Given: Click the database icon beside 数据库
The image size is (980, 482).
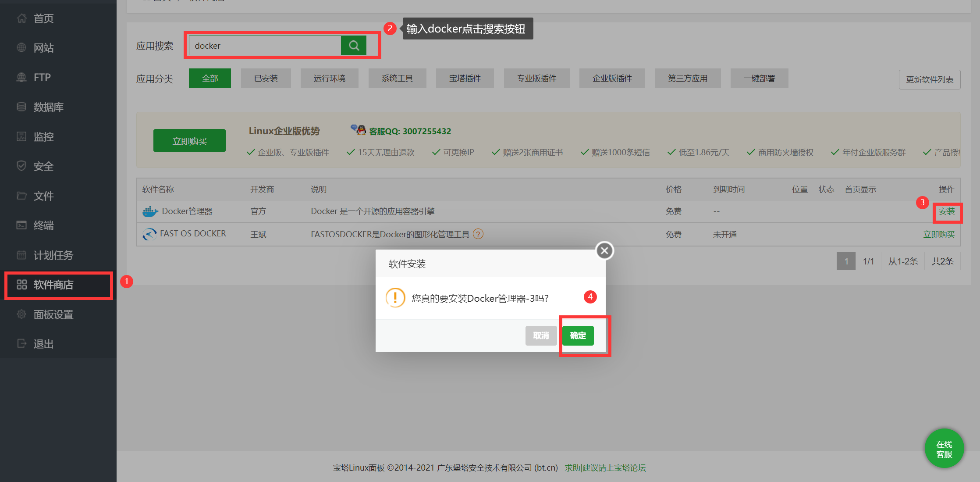Looking at the screenshot, I should [x=21, y=107].
